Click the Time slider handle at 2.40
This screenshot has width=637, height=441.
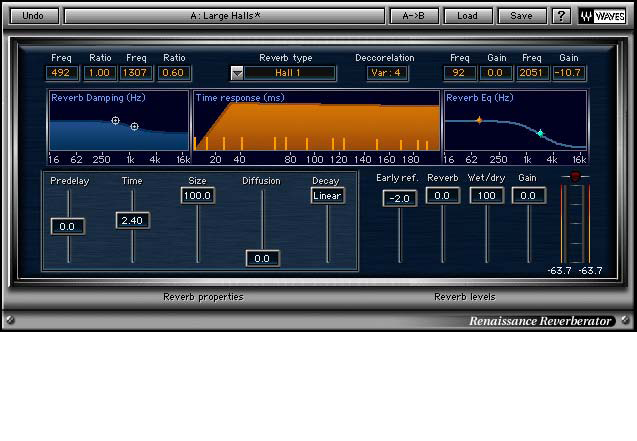(x=132, y=220)
